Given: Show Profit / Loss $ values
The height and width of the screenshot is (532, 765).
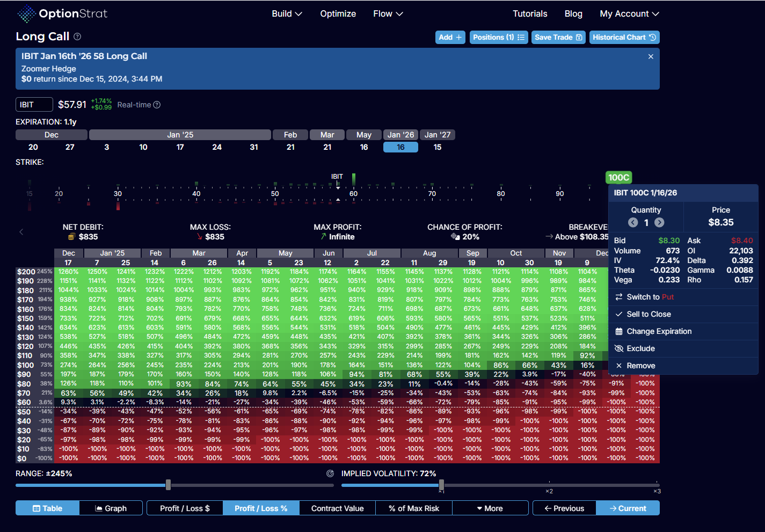Looking at the screenshot, I should tap(185, 508).
